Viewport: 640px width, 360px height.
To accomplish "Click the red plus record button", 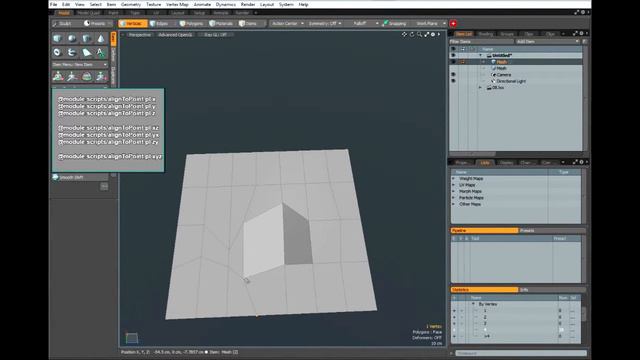I will 453,24.
